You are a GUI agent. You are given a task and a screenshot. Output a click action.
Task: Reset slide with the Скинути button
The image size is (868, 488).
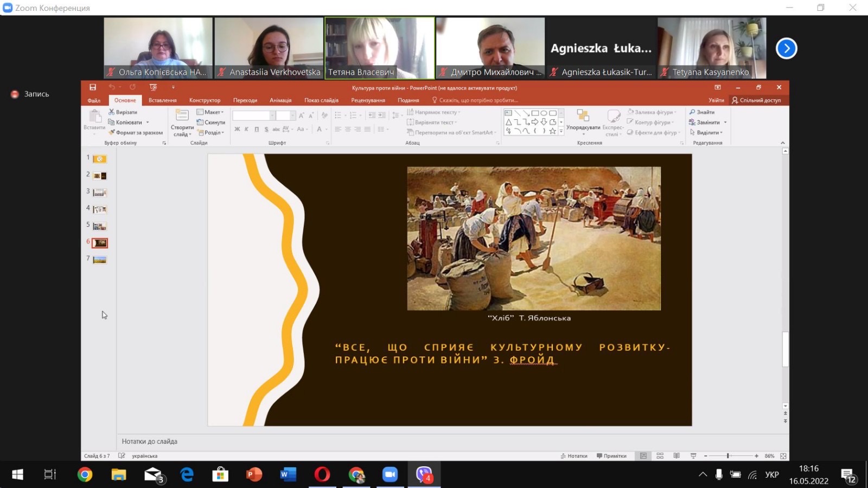click(x=211, y=123)
